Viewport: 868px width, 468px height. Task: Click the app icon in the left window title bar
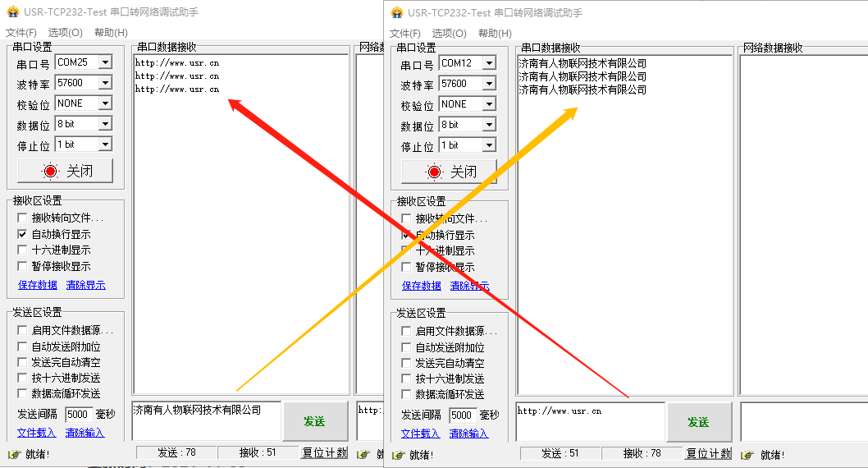click(x=13, y=12)
